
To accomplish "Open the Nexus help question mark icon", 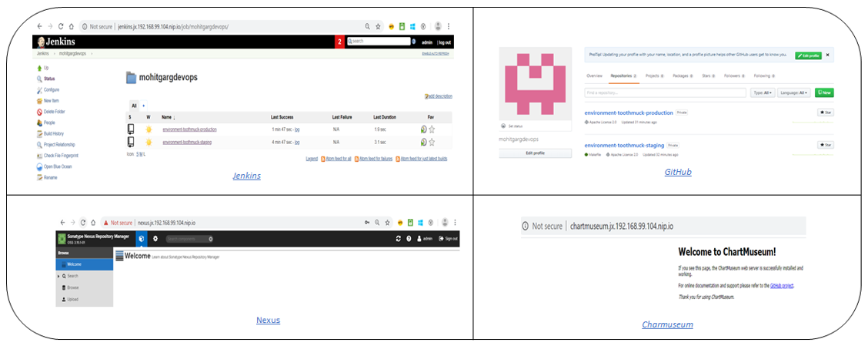I will (409, 238).
